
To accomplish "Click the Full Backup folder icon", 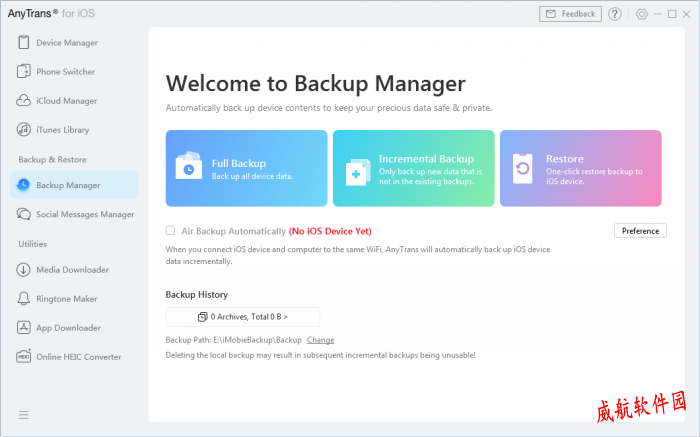I will click(x=188, y=166).
